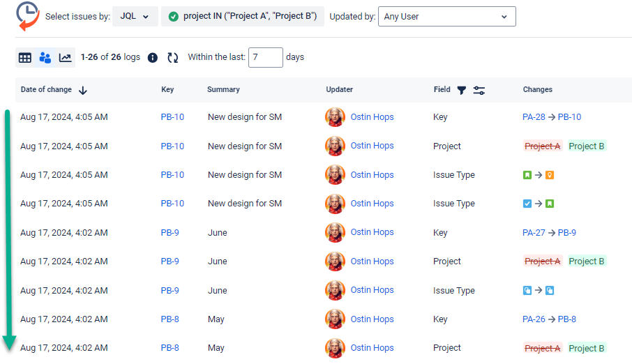Switch to the users grouped view
The image size is (632, 364).
click(x=45, y=58)
